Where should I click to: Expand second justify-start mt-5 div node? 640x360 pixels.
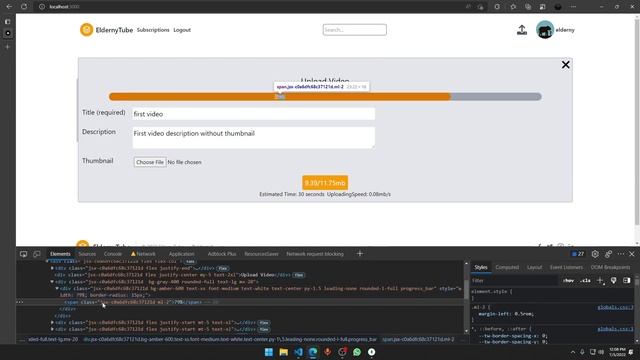52,329
